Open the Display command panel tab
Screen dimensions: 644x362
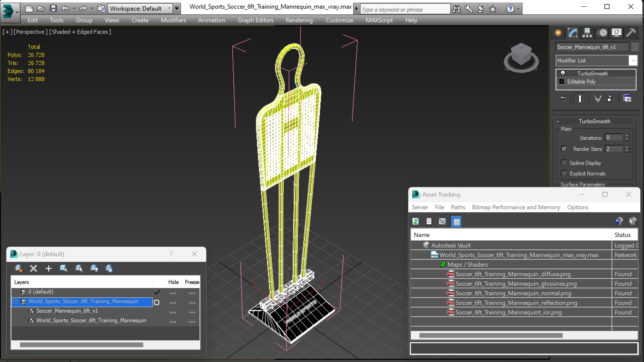(x=617, y=32)
